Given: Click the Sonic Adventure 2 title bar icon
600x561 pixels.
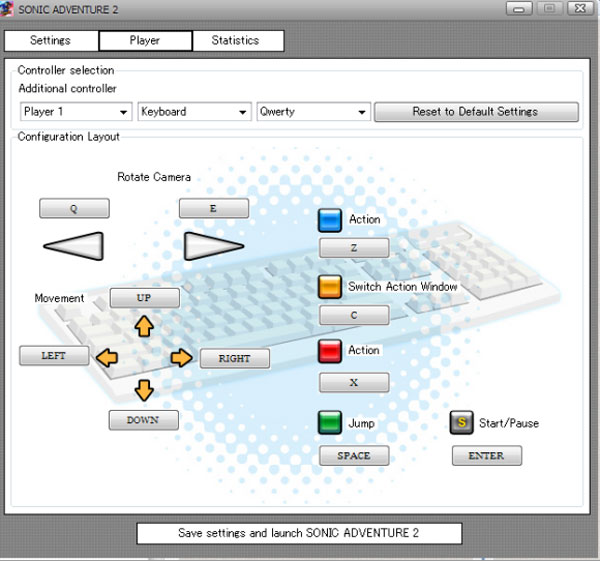Looking at the screenshot, I should point(7,9).
